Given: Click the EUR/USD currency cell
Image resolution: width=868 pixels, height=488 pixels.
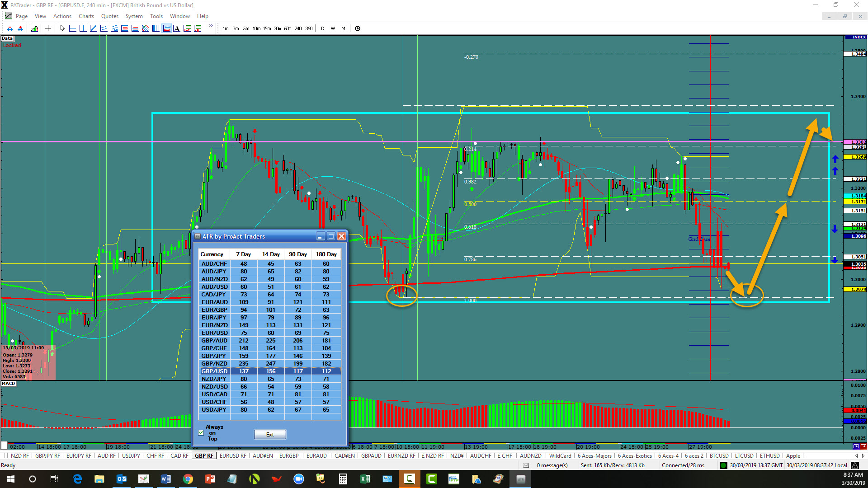Looking at the screenshot, I should pos(215,333).
